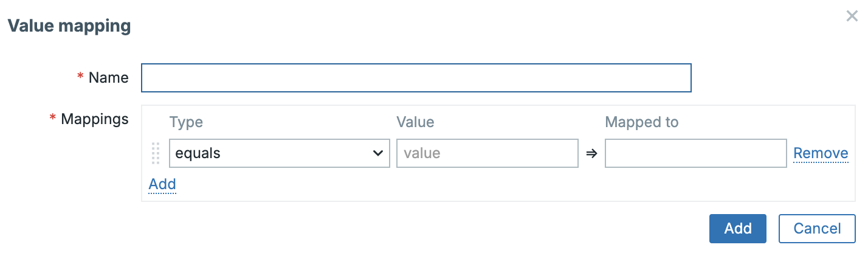Close the Value mapping dialog
The height and width of the screenshot is (253, 868).
pyautogui.click(x=852, y=16)
